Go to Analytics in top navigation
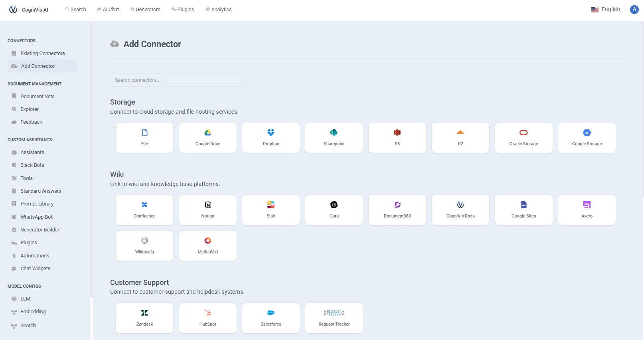The height and width of the screenshot is (340, 644). pos(219,9)
